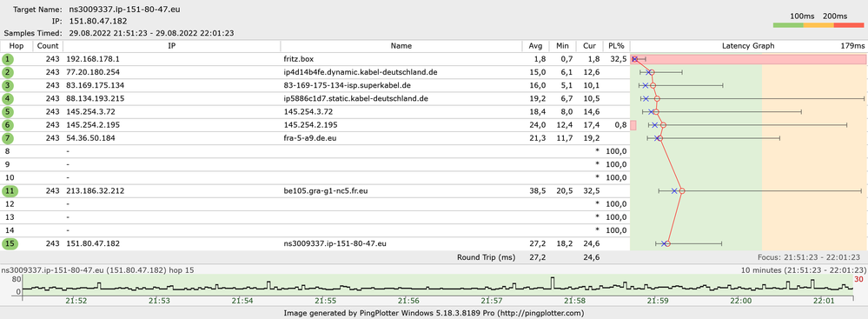Click the hop 12 row number

click(x=9, y=204)
